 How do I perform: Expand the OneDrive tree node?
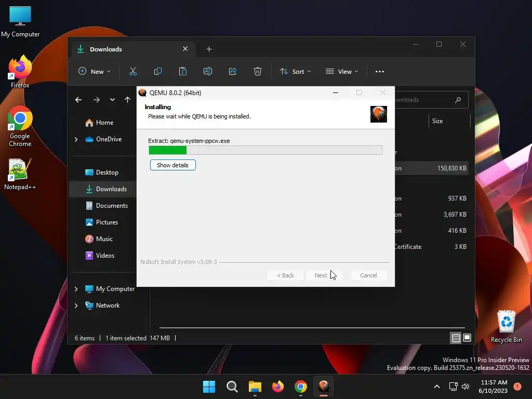(x=76, y=139)
